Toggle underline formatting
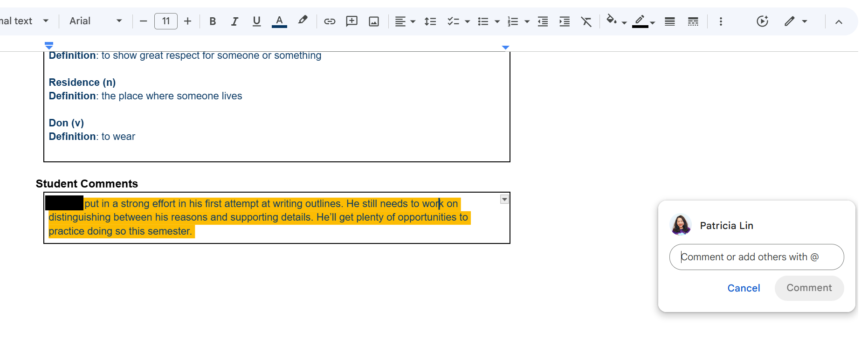868x361 pixels. coord(256,21)
